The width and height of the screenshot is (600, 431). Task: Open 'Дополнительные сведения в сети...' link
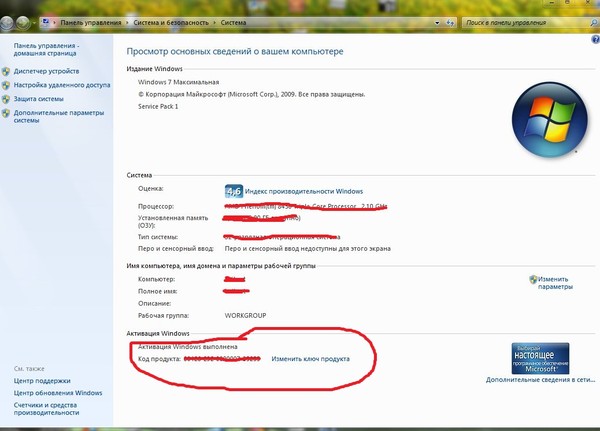tap(540, 380)
